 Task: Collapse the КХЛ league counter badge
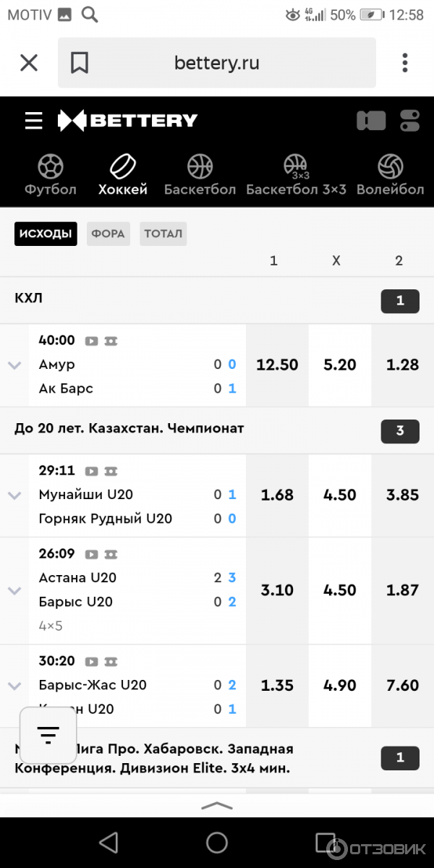tap(400, 301)
